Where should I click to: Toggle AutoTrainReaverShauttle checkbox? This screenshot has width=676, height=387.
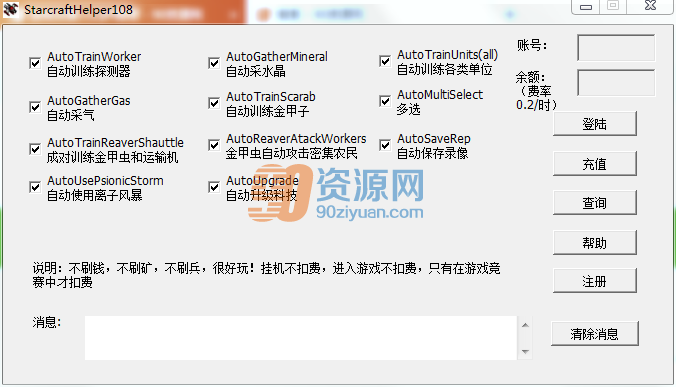coord(35,149)
